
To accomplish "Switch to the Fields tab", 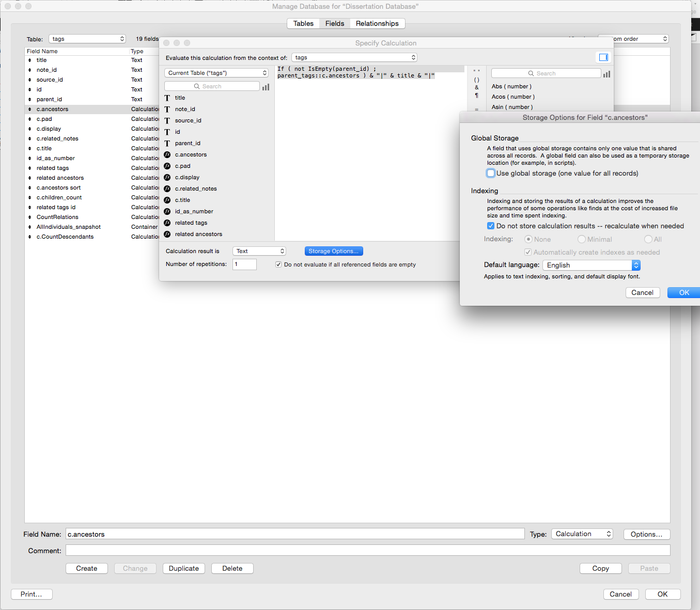I will click(x=335, y=23).
